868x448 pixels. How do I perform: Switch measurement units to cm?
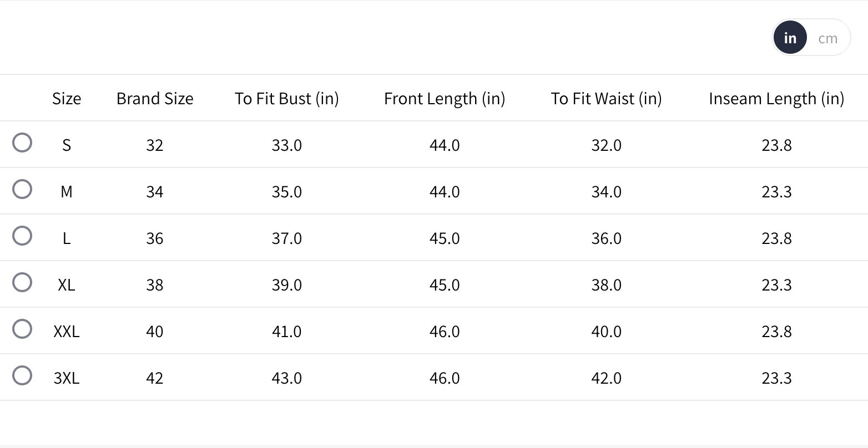pyautogui.click(x=827, y=38)
